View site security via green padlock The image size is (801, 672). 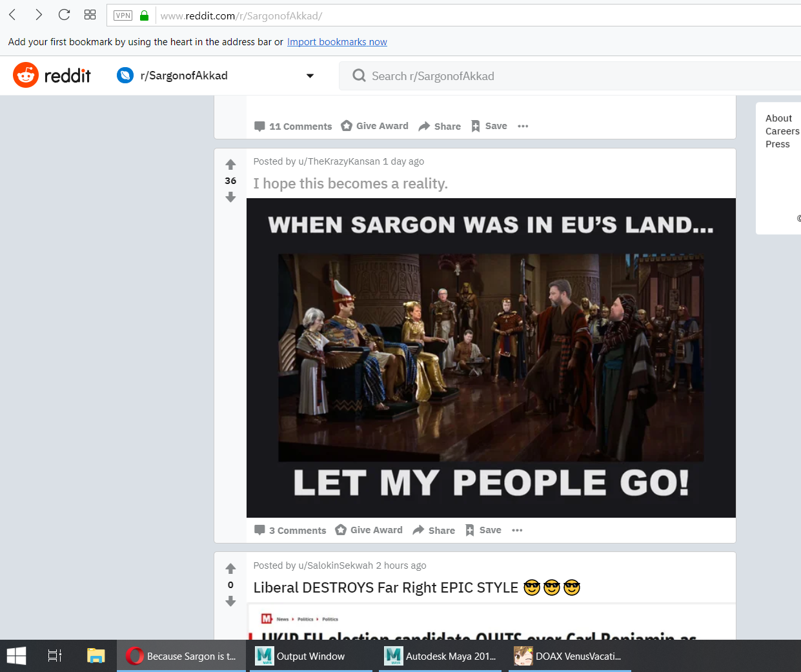click(145, 15)
